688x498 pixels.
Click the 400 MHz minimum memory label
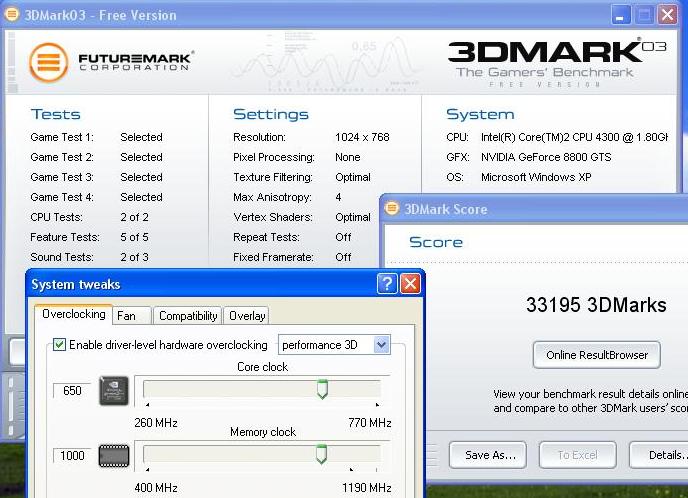(x=156, y=488)
